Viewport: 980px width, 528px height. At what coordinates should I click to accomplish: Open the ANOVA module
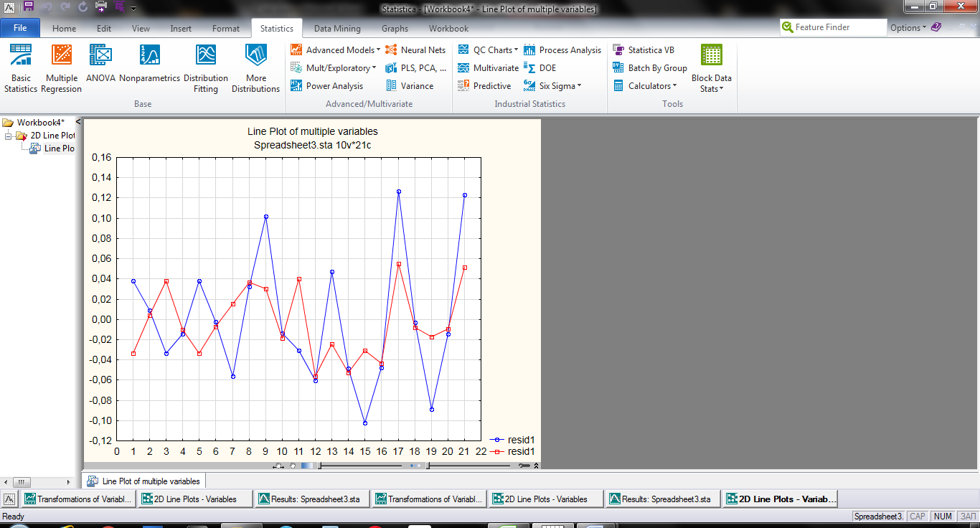(x=100, y=63)
